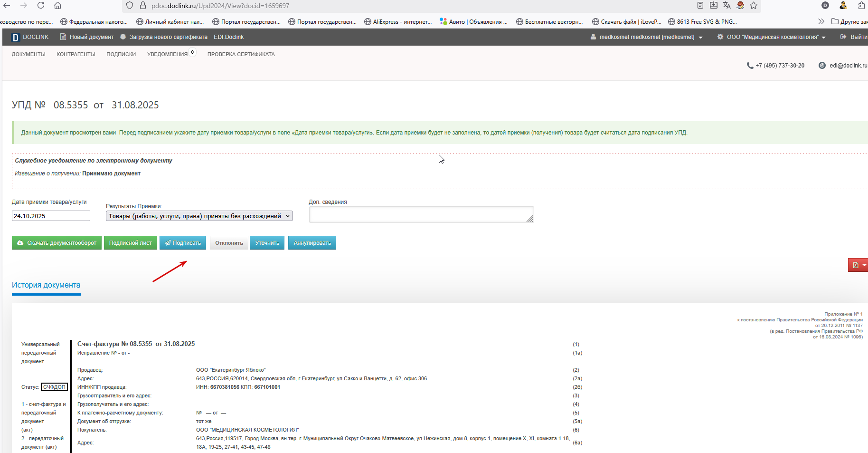This screenshot has height=453, width=868.
Task: Open the ПОДПИСКИ section
Action: (x=121, y=54)
